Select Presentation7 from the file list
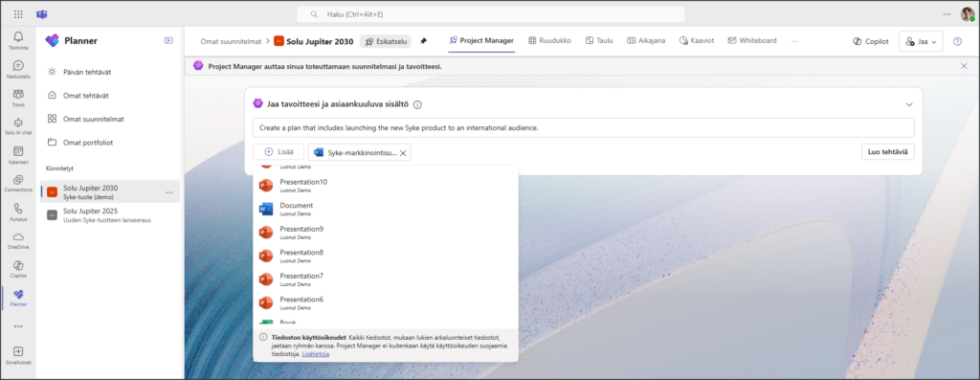This screenshot has height=380, width=980. 385,279
